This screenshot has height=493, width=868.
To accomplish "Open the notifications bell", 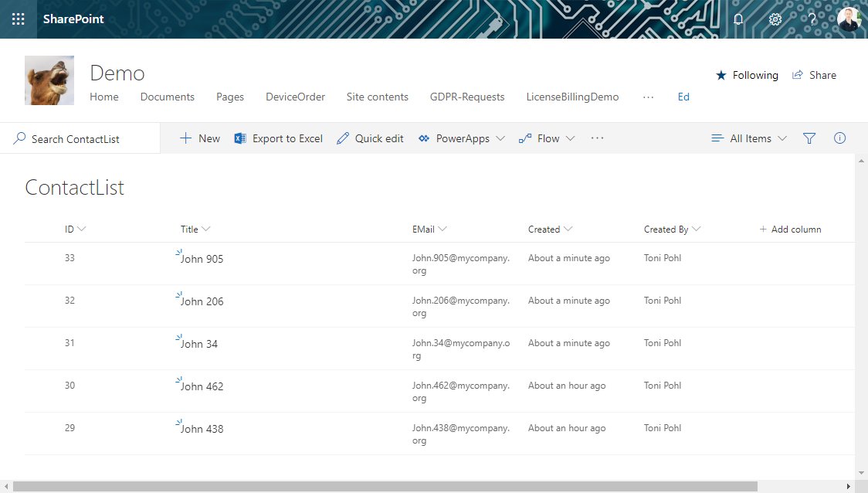I will pyautogui.click(x=738, y=19).
